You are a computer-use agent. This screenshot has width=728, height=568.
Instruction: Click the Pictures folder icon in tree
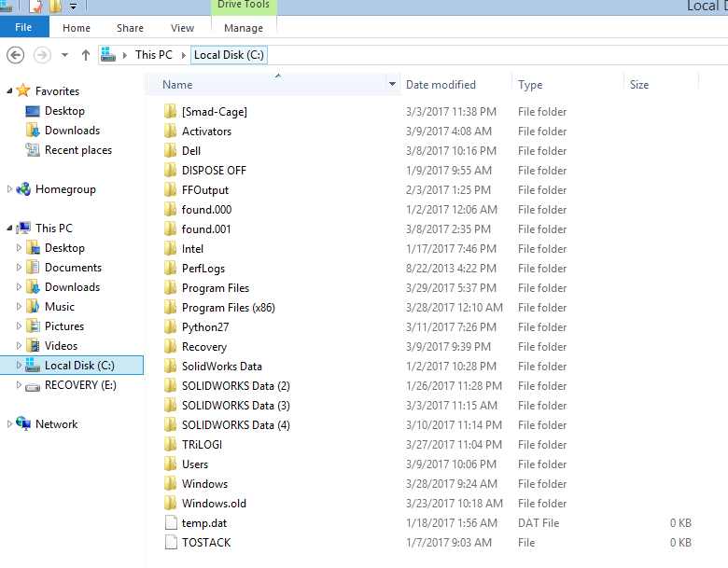[x=33, y=326]
